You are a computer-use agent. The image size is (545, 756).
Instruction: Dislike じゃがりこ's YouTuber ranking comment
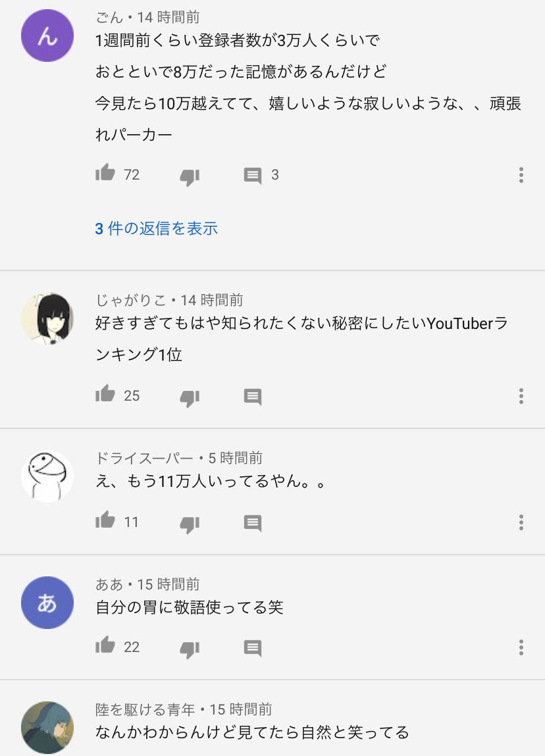tap(190, 398)
